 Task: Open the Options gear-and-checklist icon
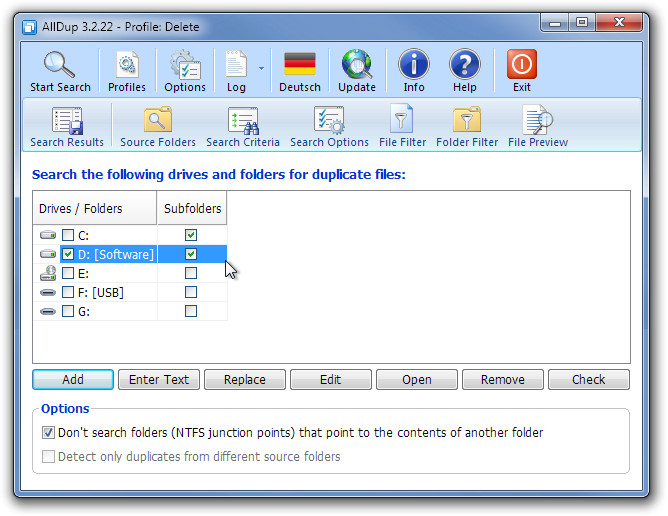[185, 65]
